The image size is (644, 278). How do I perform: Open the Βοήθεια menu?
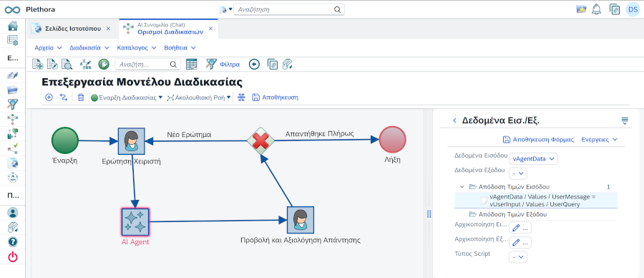tap(180, 48)
